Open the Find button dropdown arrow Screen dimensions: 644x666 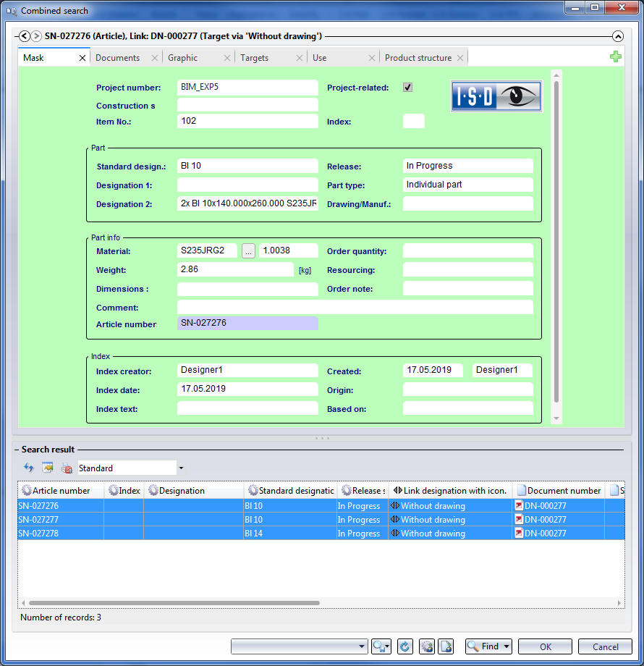(x=507, y=646)
